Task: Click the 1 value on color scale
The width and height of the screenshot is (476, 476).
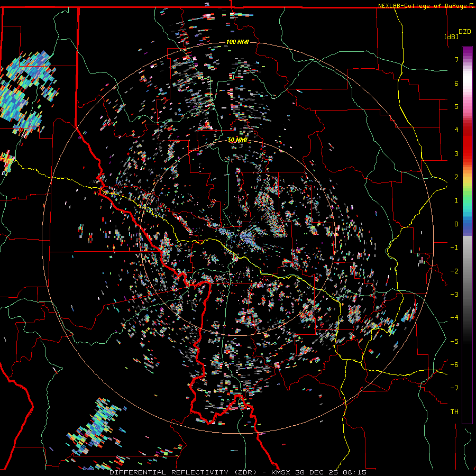Action: 456,200
